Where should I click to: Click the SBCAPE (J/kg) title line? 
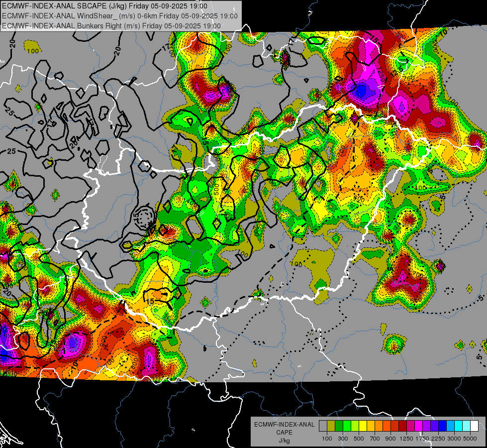click(x=104, y=6)
